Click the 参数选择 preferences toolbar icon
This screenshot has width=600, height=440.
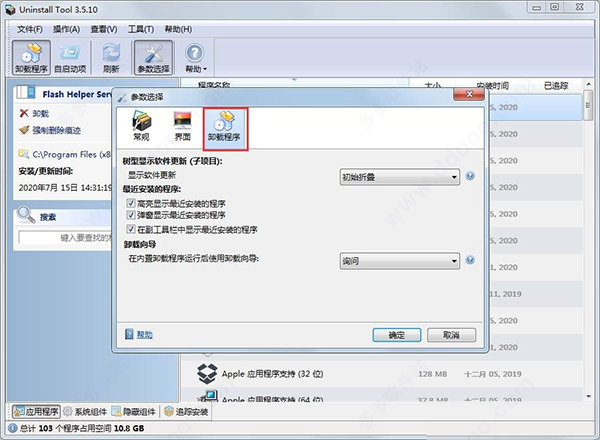(x=153, y=57)
